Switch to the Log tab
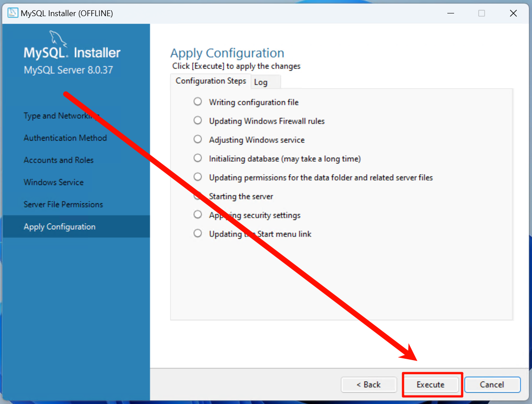The width and height of the screenshot is (532, 404). coord(265,82)
